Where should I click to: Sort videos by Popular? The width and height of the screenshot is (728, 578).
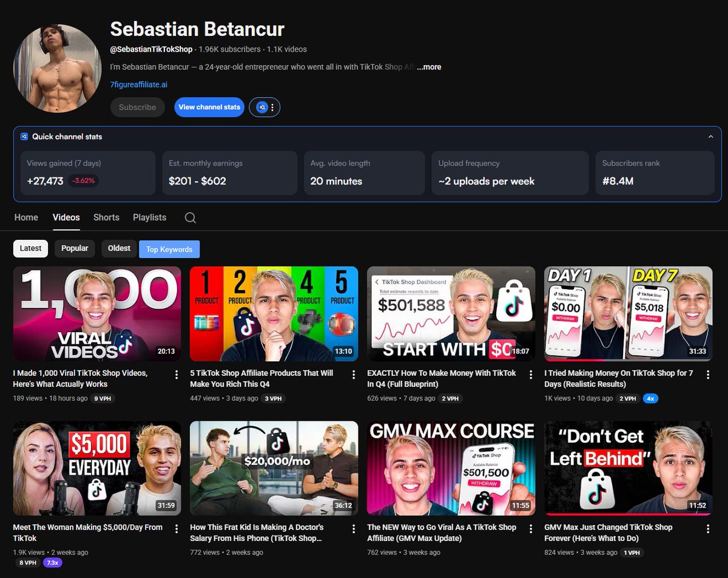pos(75,248)
